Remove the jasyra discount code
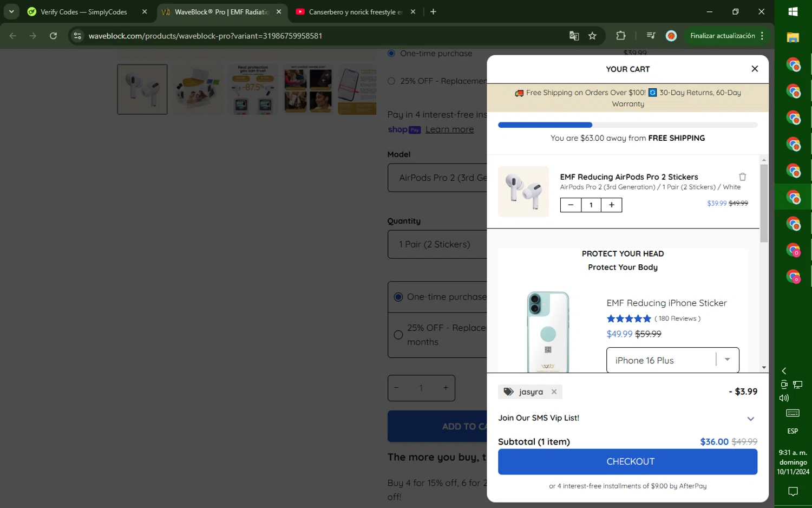Image resolution: width=812 pixels, height=508 pixels. 554,392
